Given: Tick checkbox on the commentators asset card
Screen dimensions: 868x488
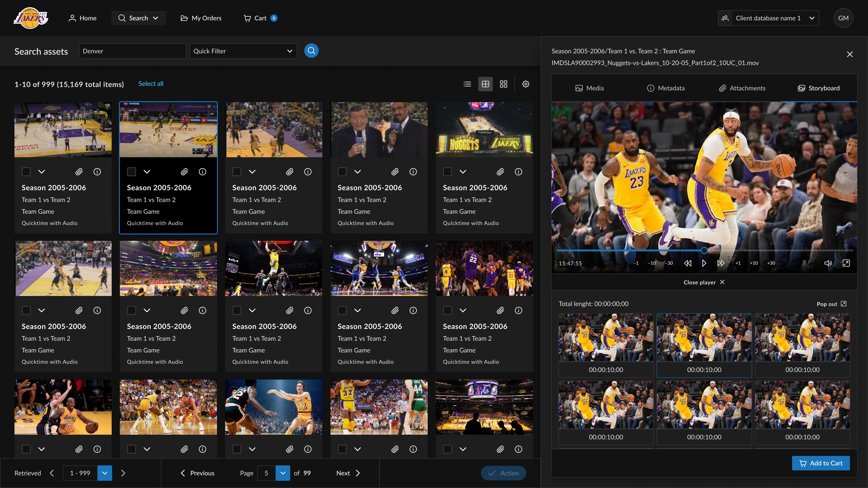Looking at the screenshot, I should 342,172.
